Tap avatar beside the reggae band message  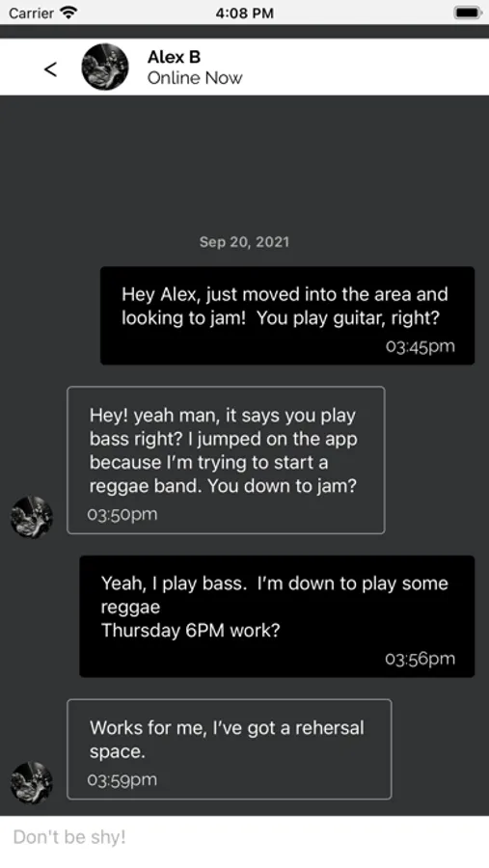32,517
